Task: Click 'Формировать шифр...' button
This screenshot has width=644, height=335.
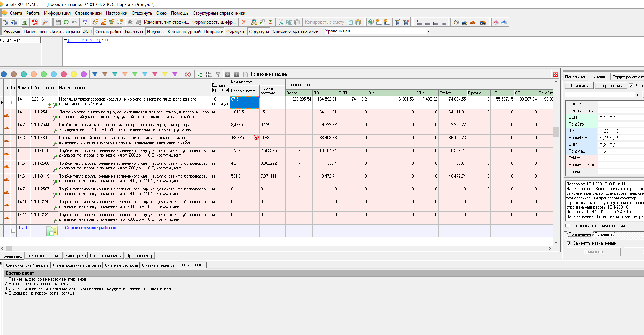Action: tap(214, 22)
